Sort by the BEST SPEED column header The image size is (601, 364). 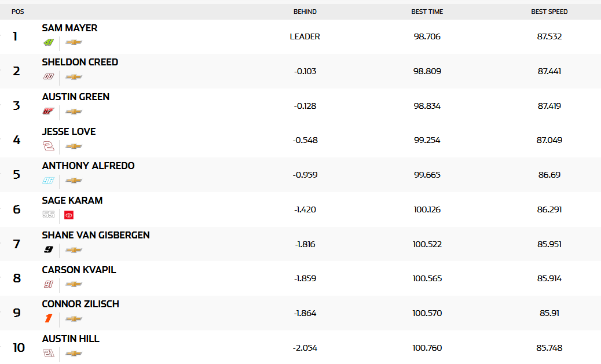[x=549, y=12]
